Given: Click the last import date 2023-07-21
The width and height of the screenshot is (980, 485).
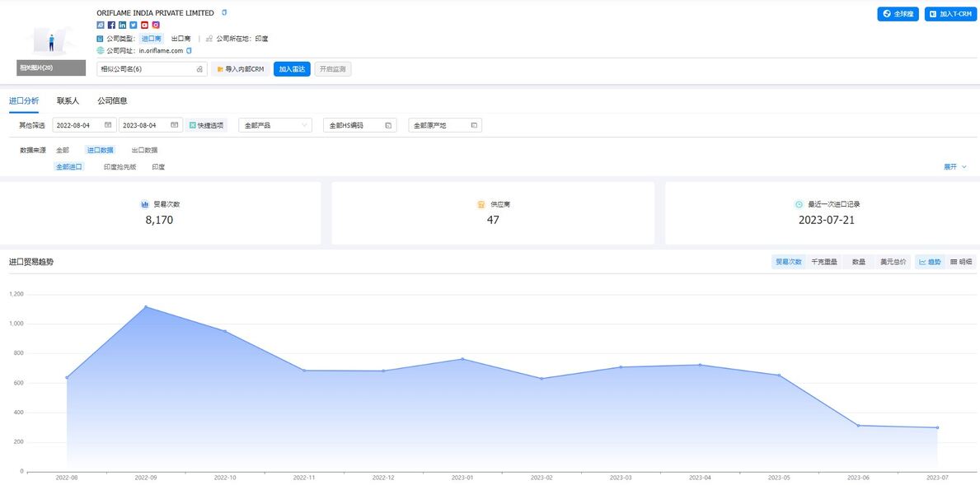Looking at the screenshot, I should coord(826,220).
